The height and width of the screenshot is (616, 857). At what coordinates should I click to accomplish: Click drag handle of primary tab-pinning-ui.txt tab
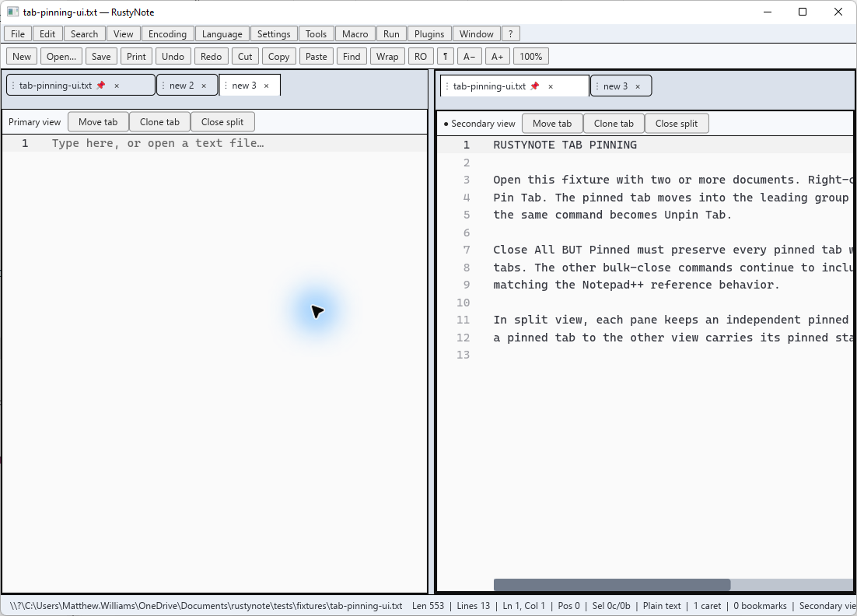click(x=13, y=86)
